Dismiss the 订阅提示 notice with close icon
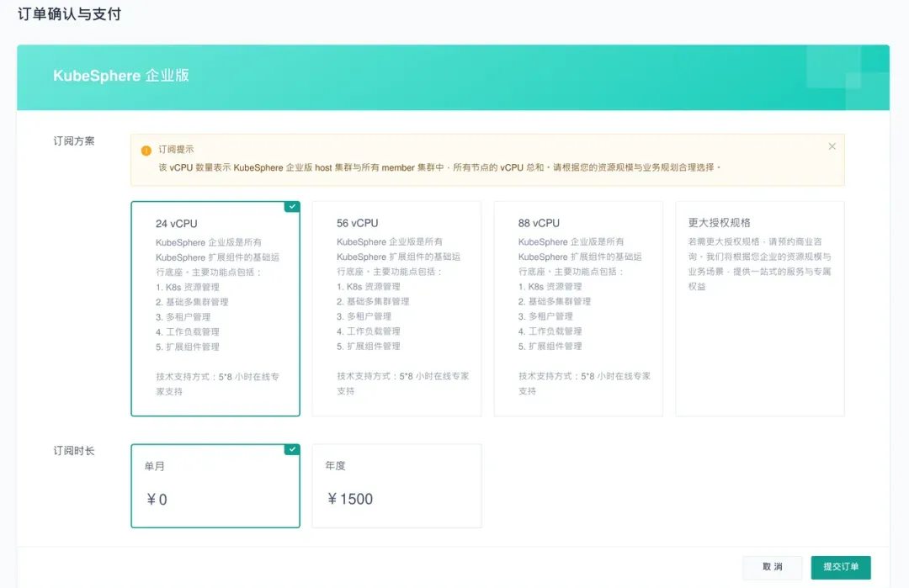Image resolution: width=909 pixels, height=588 pixels. [832, 146]
